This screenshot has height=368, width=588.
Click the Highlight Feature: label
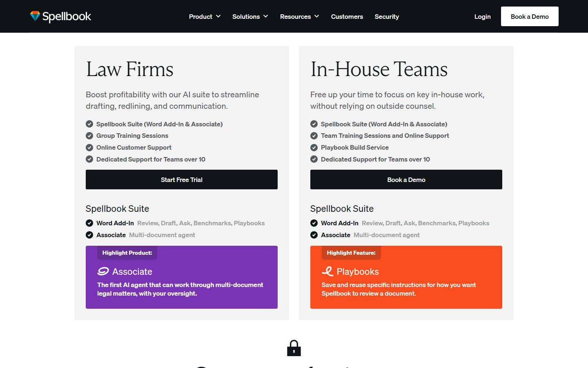pyautogui.click(x=351, y=253)
